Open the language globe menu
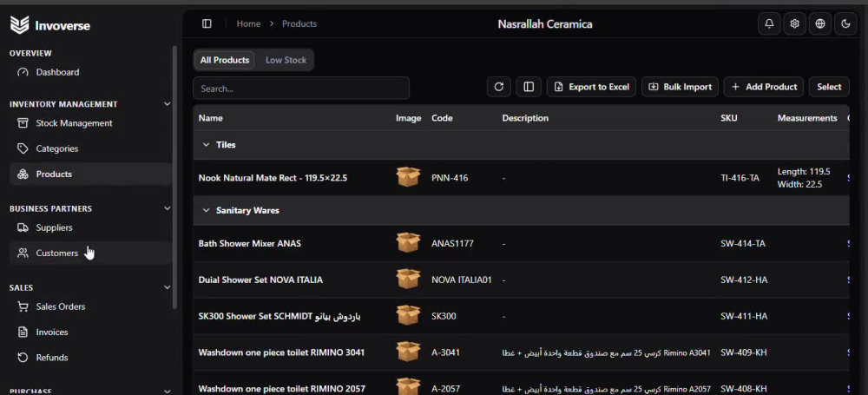The width and height of the screenshot is (868, 395). tap(820, 23)
